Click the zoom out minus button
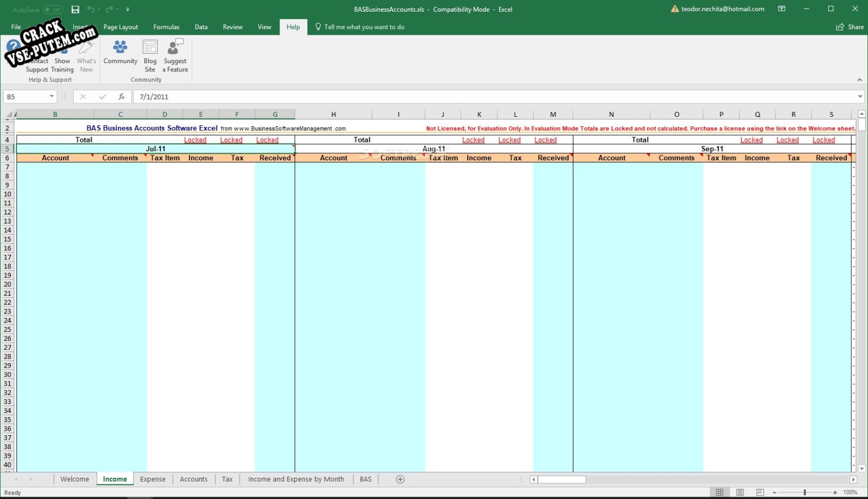The height and width of the screenshot is (499, 868). (775, 492)
